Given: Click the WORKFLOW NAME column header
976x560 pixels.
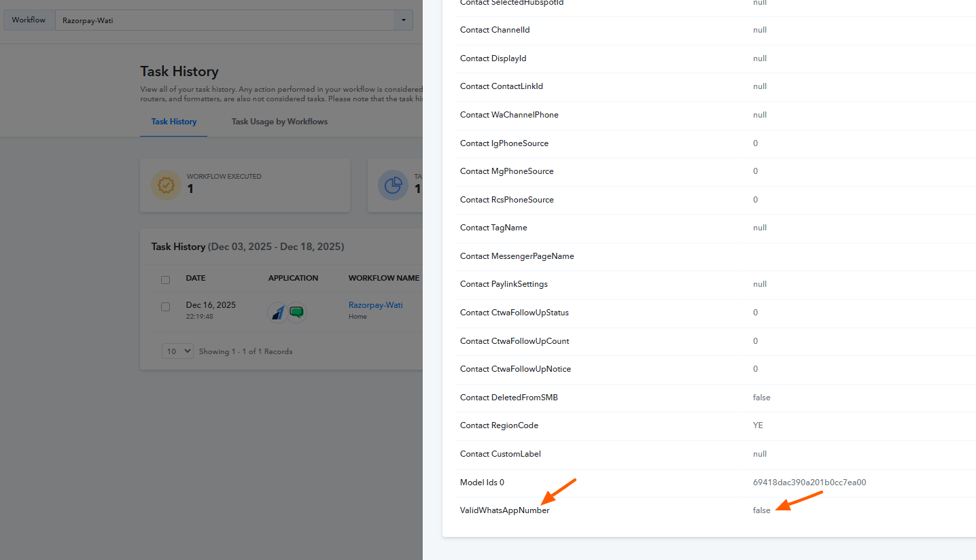Looking at the screenshot, I should pos(383,278).
